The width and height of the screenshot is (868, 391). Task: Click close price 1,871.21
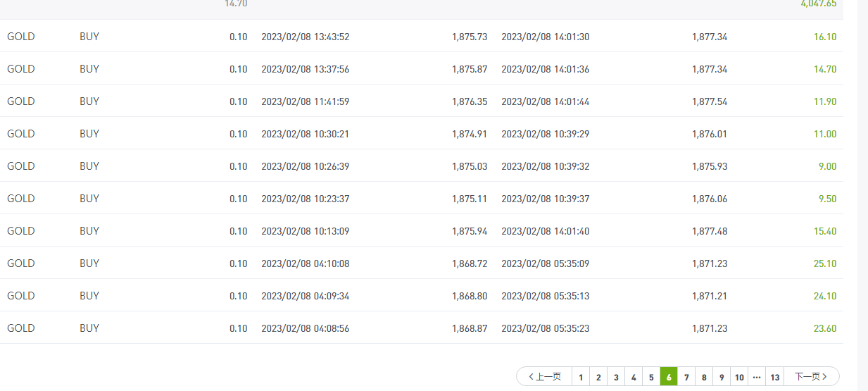coord(710,296)
